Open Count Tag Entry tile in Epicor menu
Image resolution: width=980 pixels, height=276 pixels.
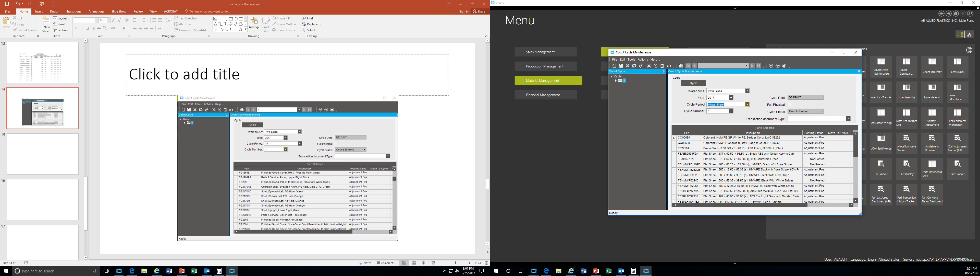[932, 66]
